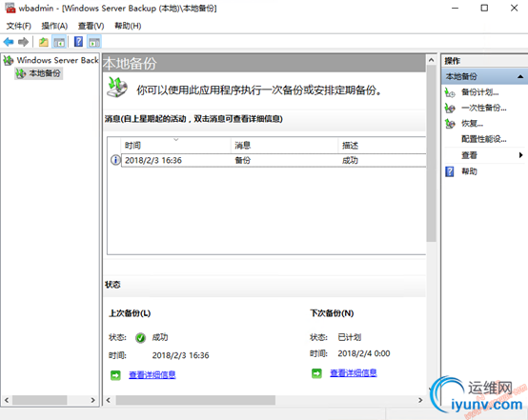
Task: Click the Up one level folder icon
Action: [x=44, y=42]
